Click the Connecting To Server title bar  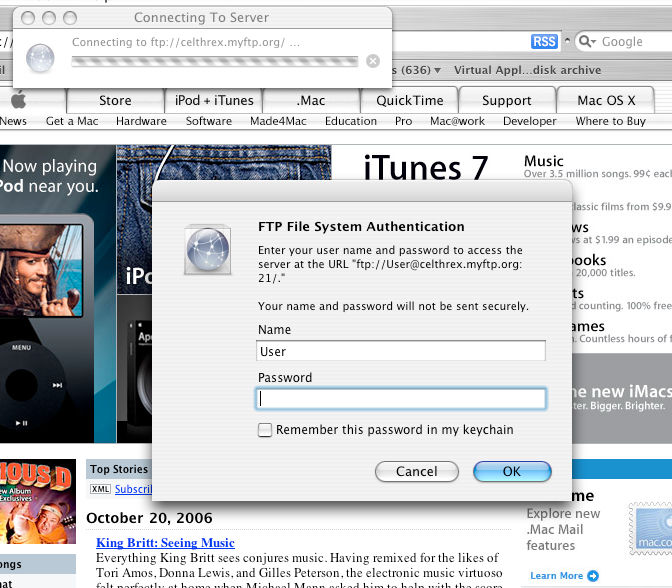tap(201, 18)
